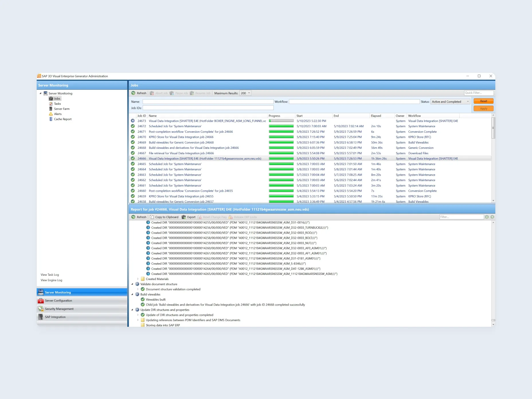
Task: Click Refresh icon in the job report toolbar
Action: [x=133, y=217]
